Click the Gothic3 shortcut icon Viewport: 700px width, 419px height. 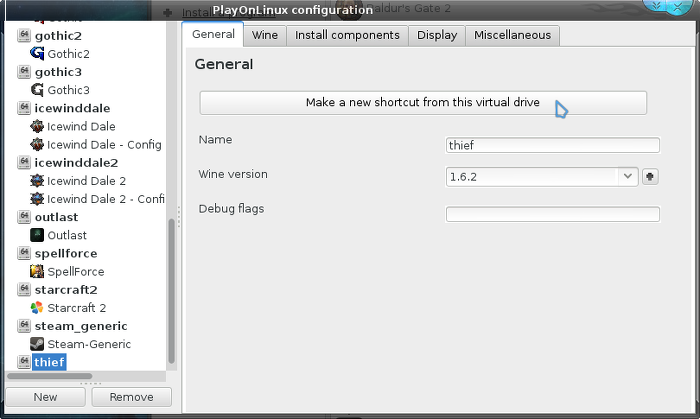click(x=37, y=90)
